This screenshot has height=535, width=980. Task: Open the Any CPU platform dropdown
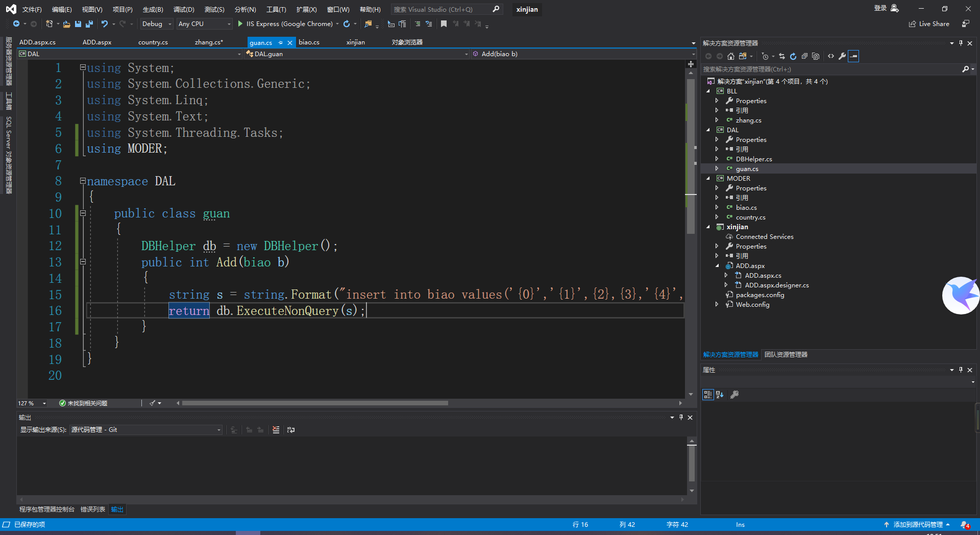click(205, 24)
